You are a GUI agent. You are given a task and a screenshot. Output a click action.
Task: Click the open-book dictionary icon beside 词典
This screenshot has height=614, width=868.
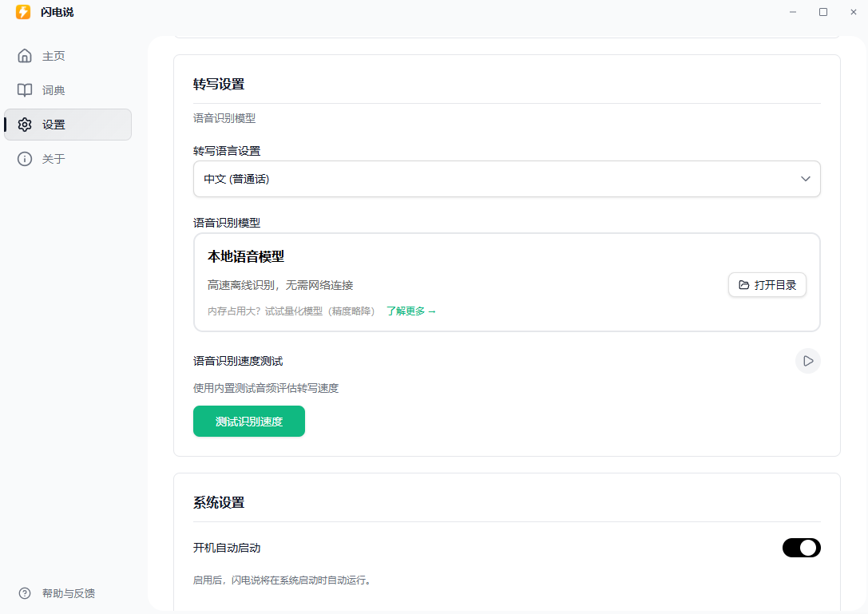pyautogui.click(x=24, y=89)
